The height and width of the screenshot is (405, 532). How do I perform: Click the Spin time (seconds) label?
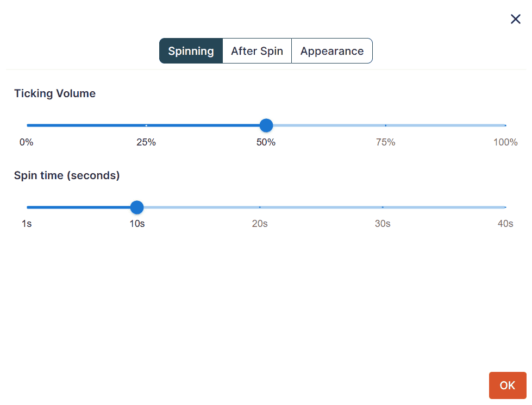[x=66, y=175]
